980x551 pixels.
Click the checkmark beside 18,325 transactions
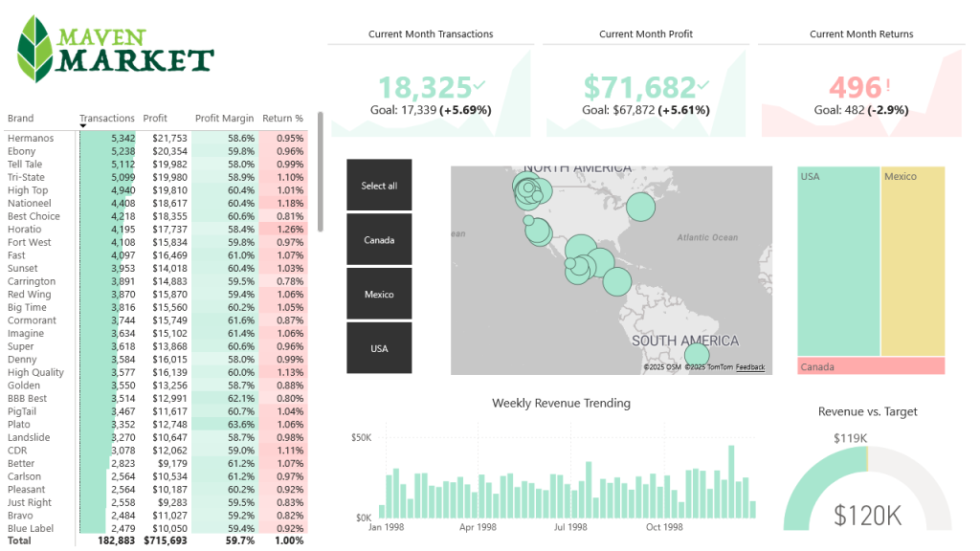[x=479, y=86]
